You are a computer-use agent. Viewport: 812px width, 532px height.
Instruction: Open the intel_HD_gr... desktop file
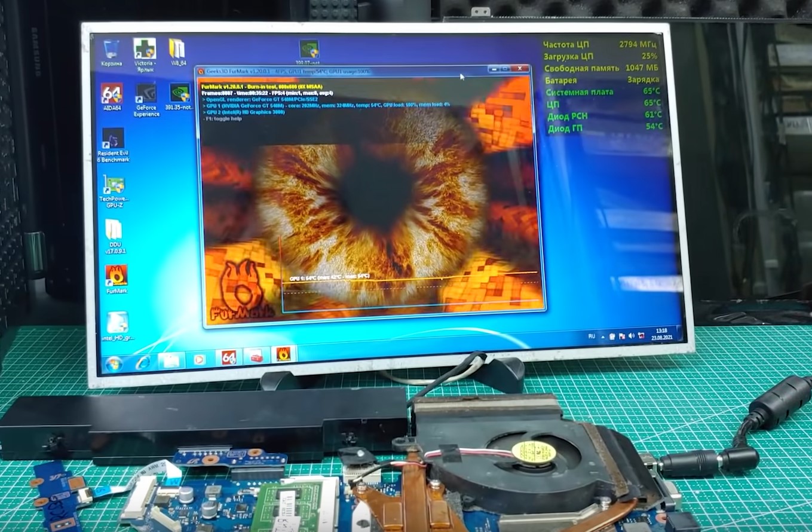[117, 326]
